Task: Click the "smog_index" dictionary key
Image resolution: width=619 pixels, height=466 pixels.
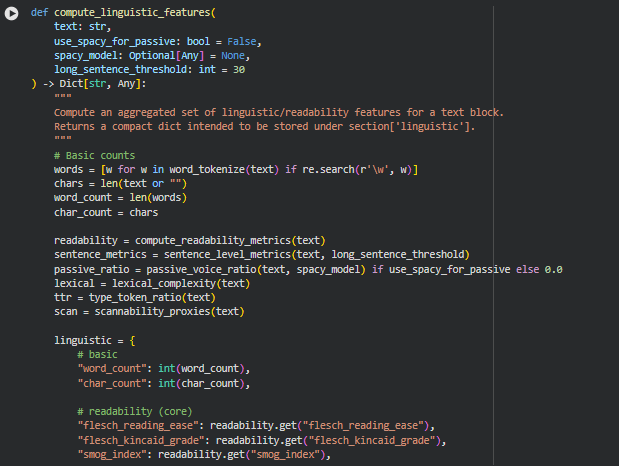Action: pos(111,455)
